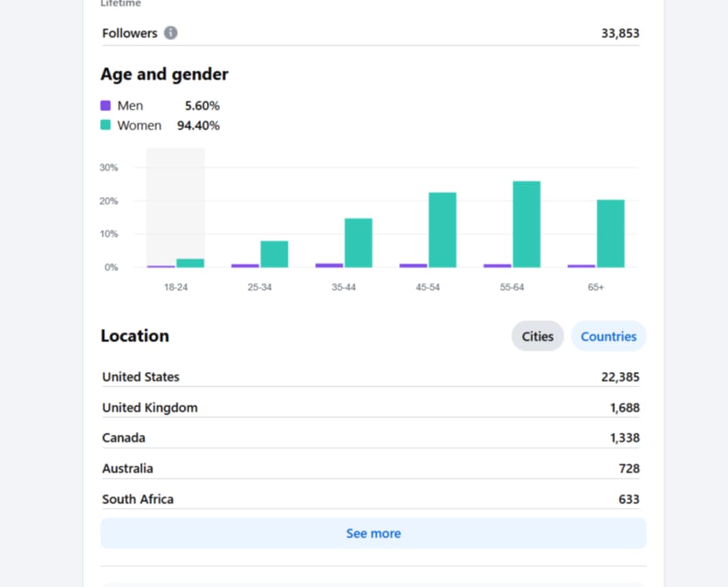This screenshot has height=587, width=728.
Task: Switch to the Cities tab
Action: 537,336
